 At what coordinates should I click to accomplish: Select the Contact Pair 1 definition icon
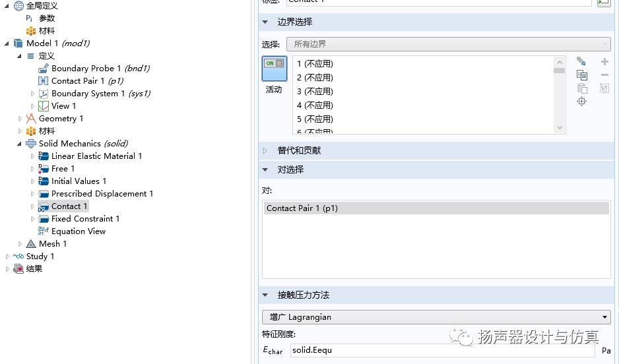point(44,81)
